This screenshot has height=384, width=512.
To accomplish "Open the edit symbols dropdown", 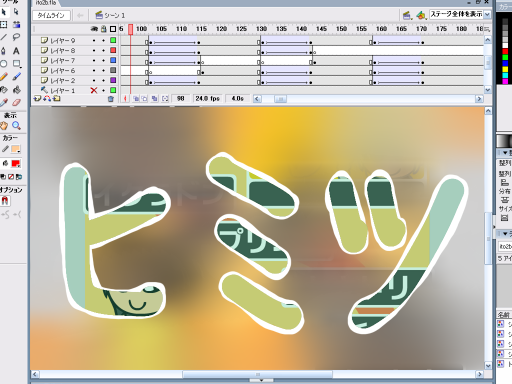I will (x=421, y=15).
